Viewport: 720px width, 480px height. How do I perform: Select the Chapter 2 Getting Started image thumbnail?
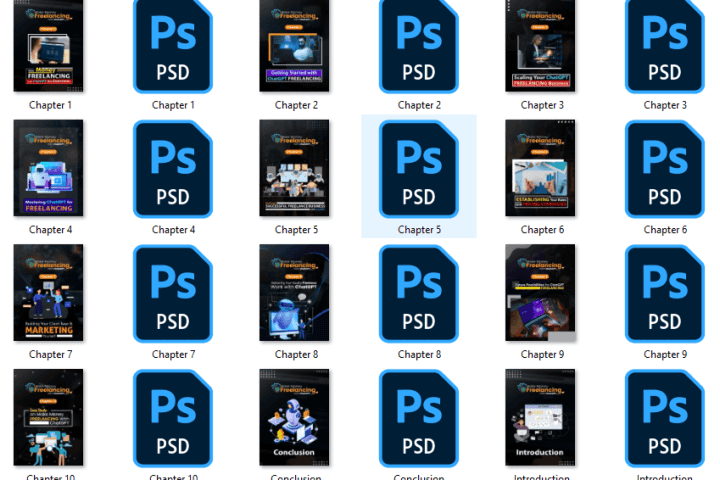pos(294,46)
